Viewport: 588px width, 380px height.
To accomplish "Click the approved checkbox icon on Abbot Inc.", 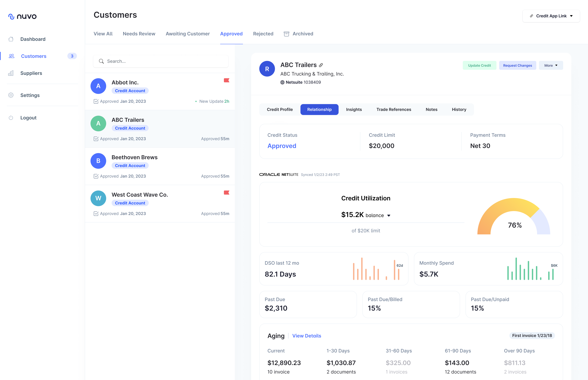I will coord(96,101).
